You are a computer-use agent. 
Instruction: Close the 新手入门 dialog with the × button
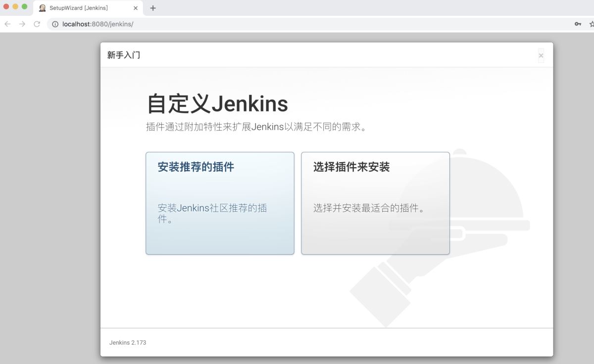click(x=541, y=55)
